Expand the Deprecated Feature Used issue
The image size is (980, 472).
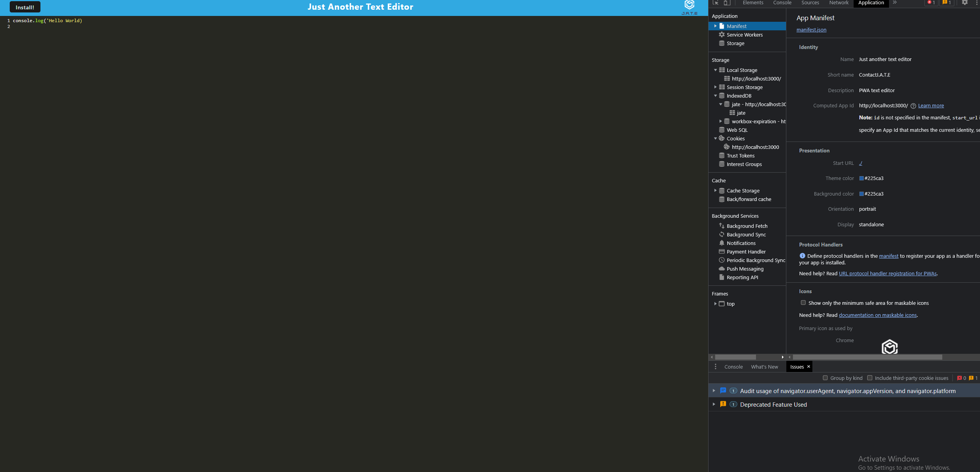point(714,404)
